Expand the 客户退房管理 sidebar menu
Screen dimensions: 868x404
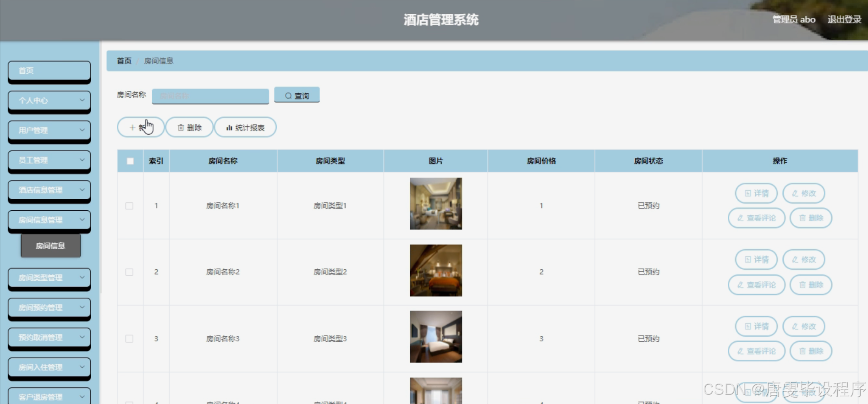49,396
